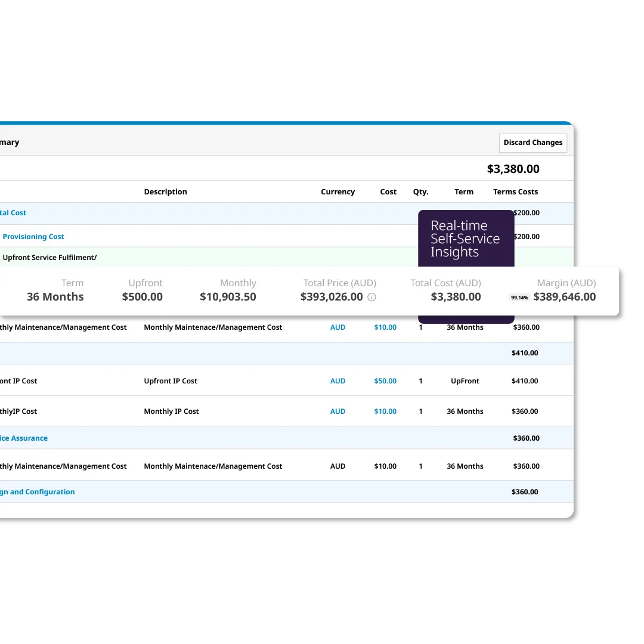Expand the Upfront Service Fulfilment row
The image size is (644, 644).
point(51,257)
